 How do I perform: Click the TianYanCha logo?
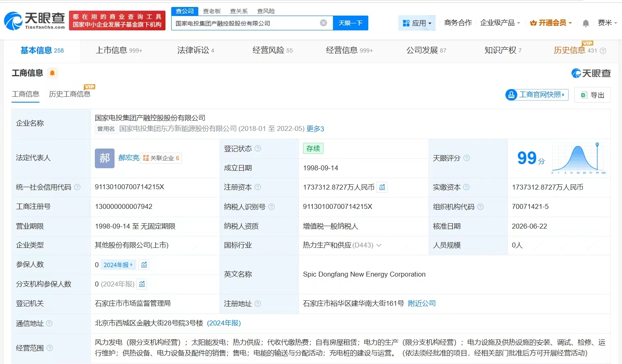[x=34, y=21]
